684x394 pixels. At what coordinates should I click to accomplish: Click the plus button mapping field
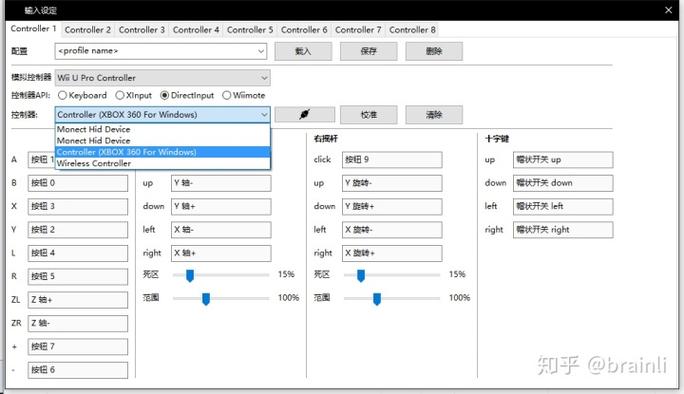pyautogui.click(x=78, y=346)
